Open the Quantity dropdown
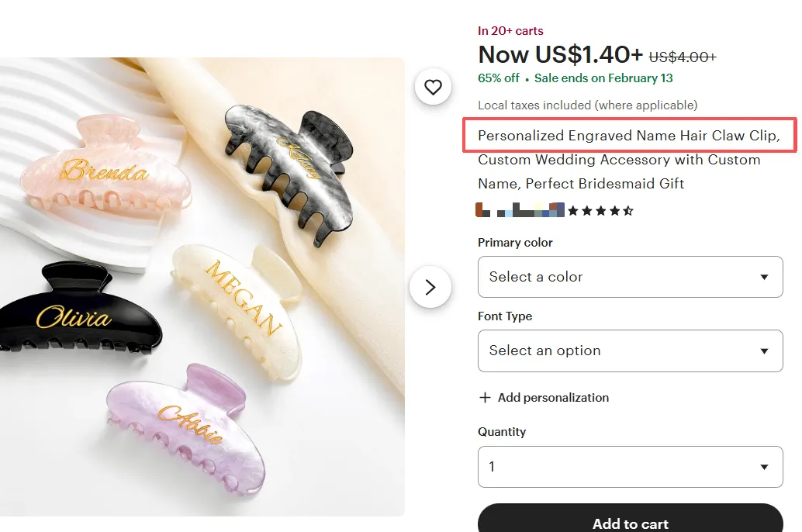The height and width of the screenshot is (532, 802). pos(630,467)
